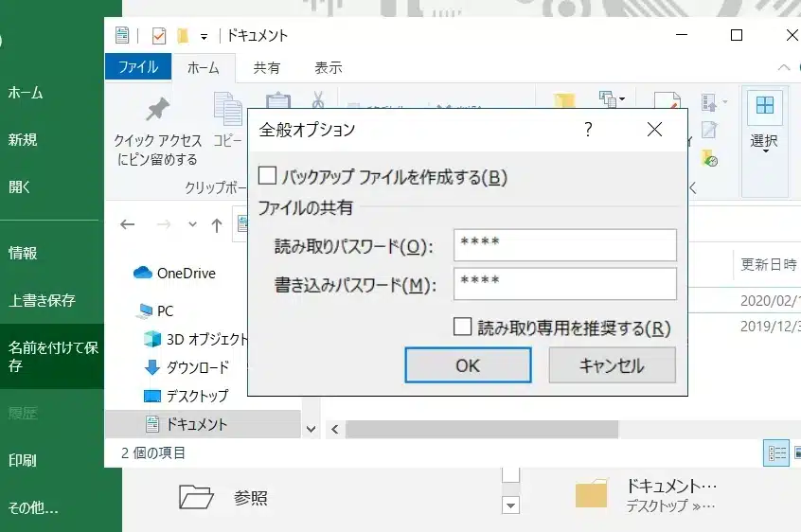Collapse the ribbon using the chevron

[783, 67]
